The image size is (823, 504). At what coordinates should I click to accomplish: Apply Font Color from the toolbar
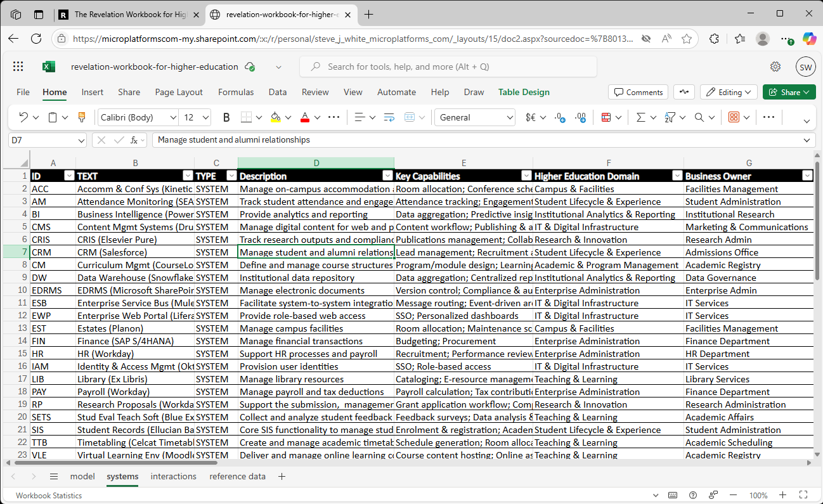coord(305,117)
